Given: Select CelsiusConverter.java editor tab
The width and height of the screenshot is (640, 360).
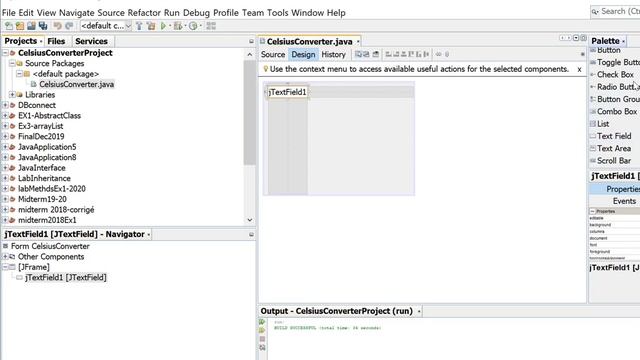Looking at the screenshot, I should coord(309,42).
